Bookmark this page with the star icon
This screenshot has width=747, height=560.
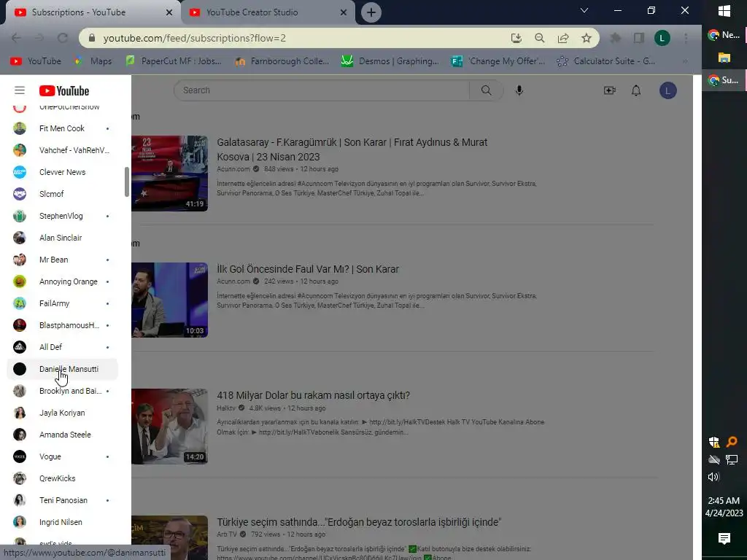(x=587, y=38)
